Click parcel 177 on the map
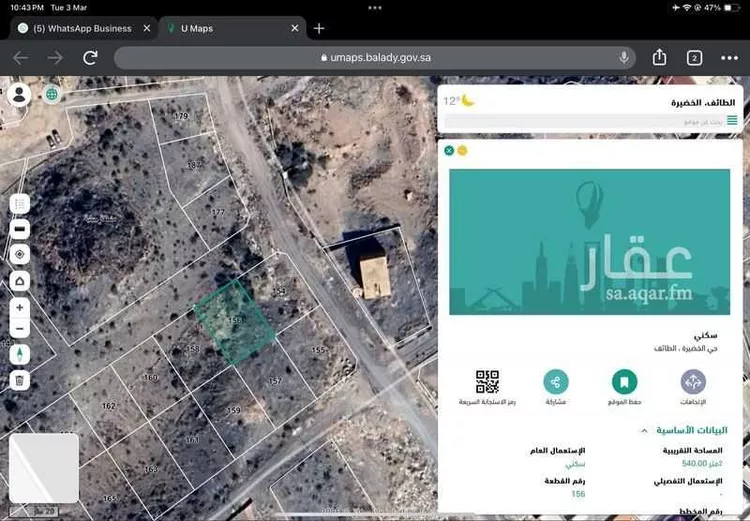The width and height of the screenshot is (750, 521). [218, 212]
